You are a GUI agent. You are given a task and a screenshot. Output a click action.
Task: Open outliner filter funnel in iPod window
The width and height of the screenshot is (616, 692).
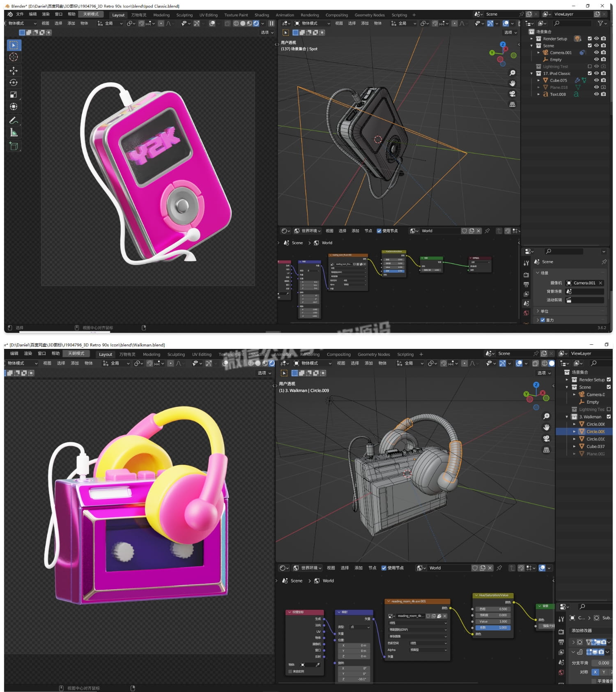600,23
